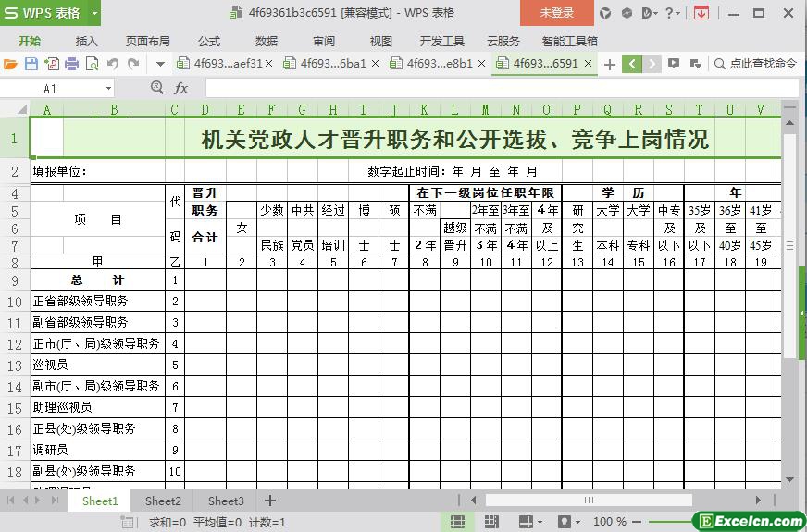Click the presentation screen icon
The image size is (807, 532).
click(673, 64)
